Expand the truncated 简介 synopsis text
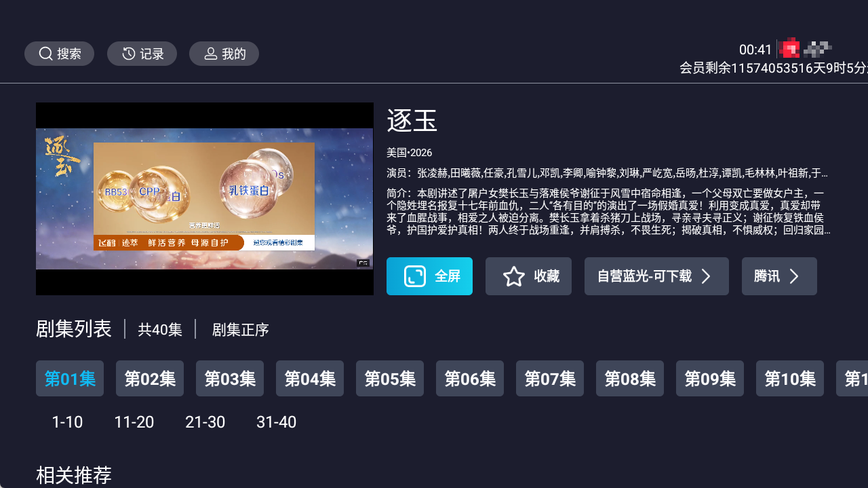Viewport: 868px width, 488px height. 608,212
